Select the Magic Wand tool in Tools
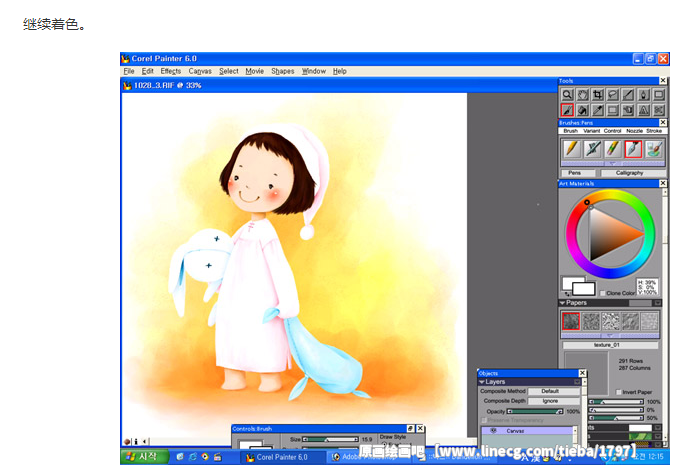Screen dimensions: 677x470 (628, 95)
